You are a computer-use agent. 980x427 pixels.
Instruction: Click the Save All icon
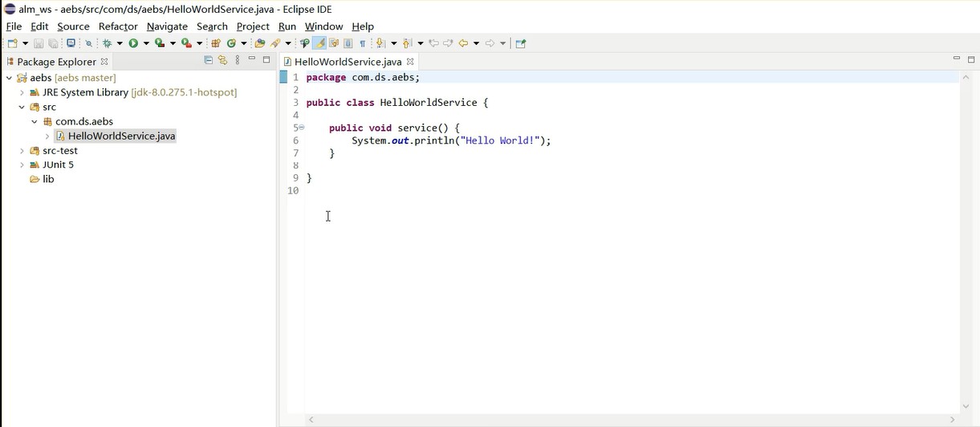[53, 43]
